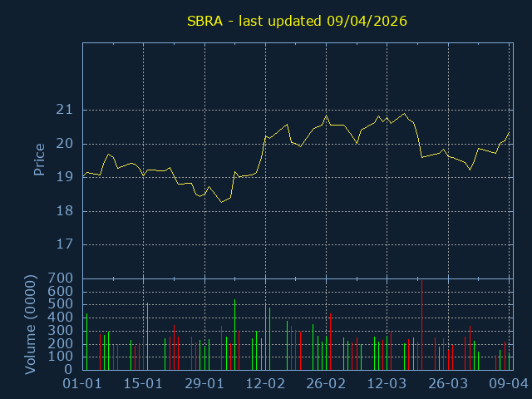Click volume axis value 200
Viewport: 532px width, 399px height.
(61, 343)
